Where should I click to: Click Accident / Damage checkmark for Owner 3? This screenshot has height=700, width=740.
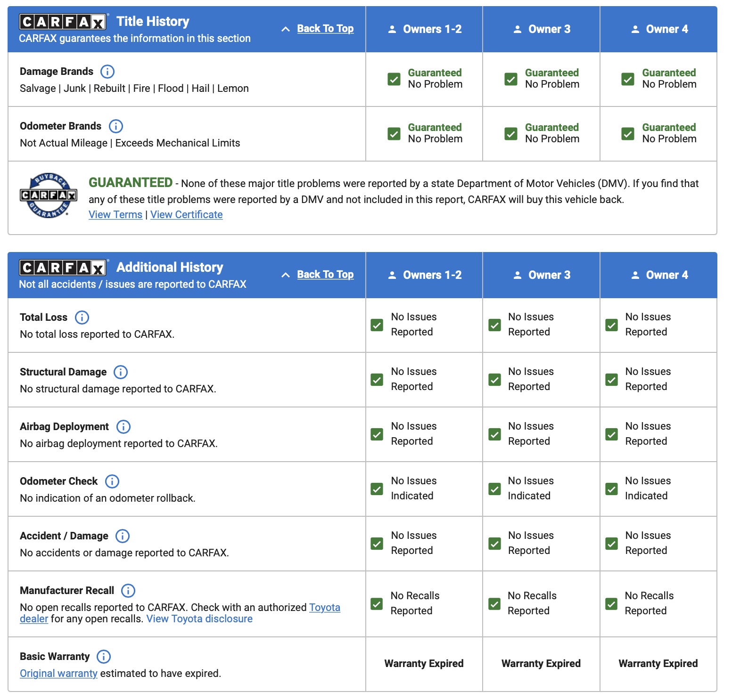(494, 544)
